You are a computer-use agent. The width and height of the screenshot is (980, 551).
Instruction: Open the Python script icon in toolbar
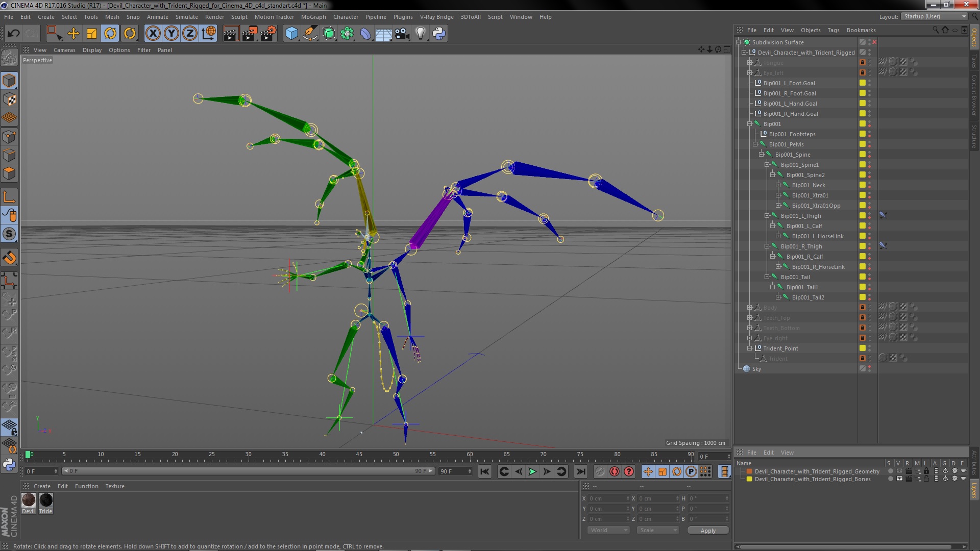(x=439, y=34)
